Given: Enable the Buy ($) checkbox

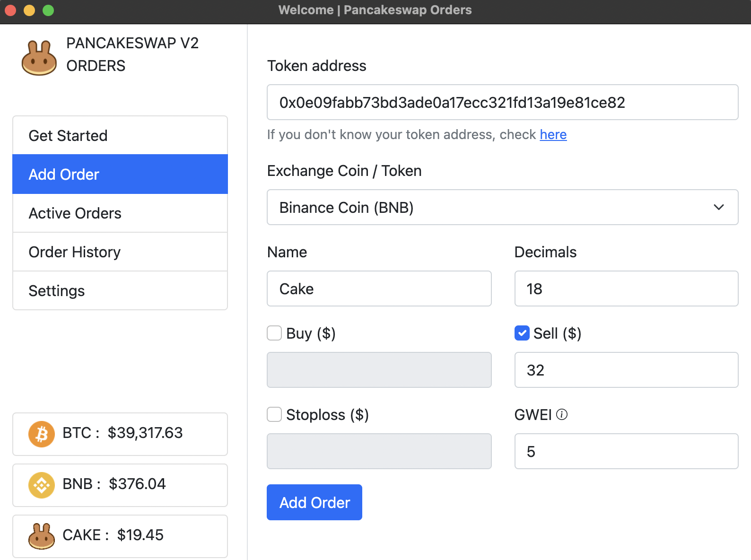Looking at the screenshot, I should [x=274, y=333].
